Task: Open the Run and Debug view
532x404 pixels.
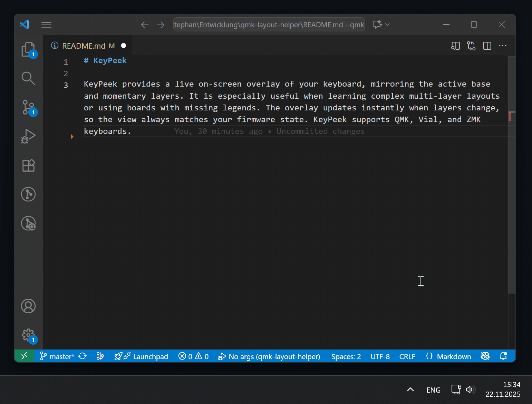Action: (28, 136)
